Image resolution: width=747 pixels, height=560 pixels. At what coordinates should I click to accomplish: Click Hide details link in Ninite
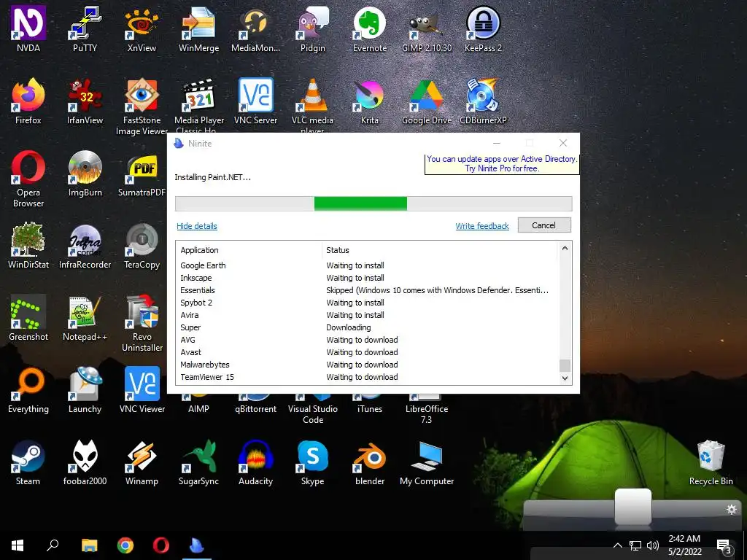[197, 226]
